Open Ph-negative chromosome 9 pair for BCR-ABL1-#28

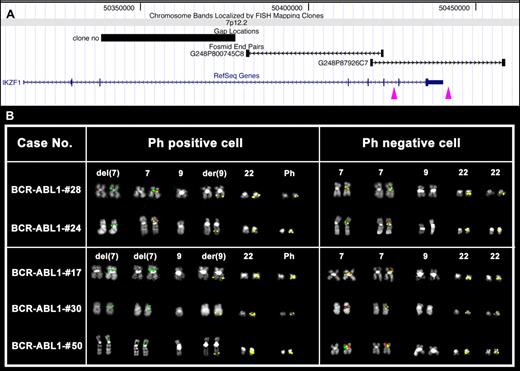coord(426,191)
